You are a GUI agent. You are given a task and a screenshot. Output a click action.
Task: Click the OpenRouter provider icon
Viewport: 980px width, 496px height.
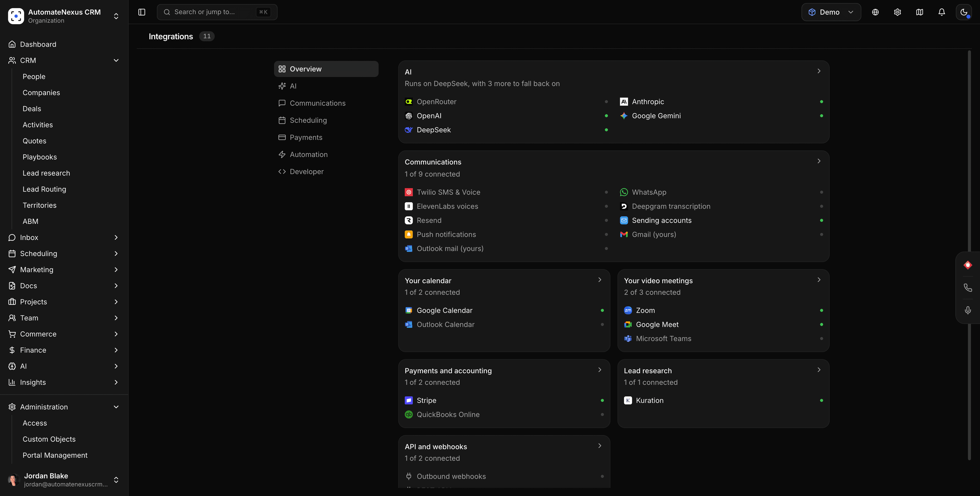click(x=409, y=102)
